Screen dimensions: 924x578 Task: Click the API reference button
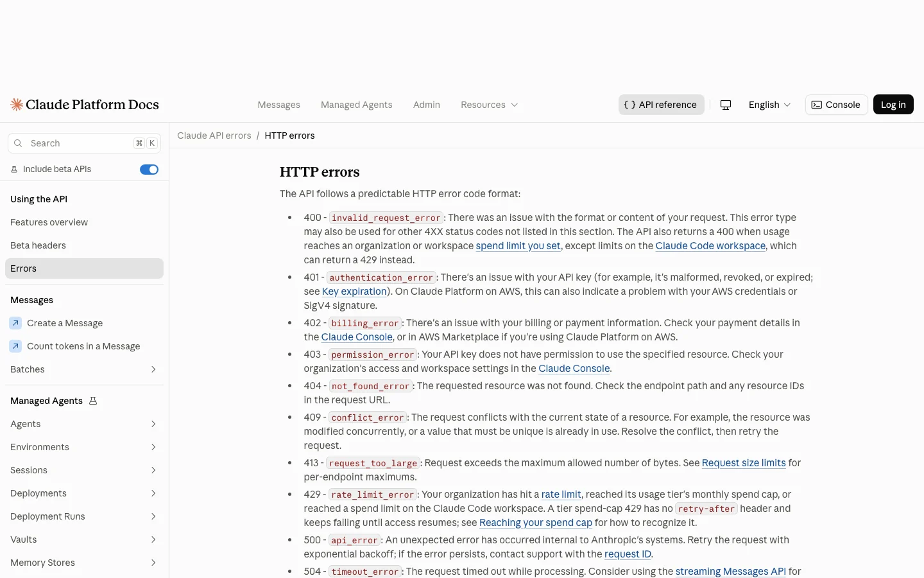click(x=661, y=105)
